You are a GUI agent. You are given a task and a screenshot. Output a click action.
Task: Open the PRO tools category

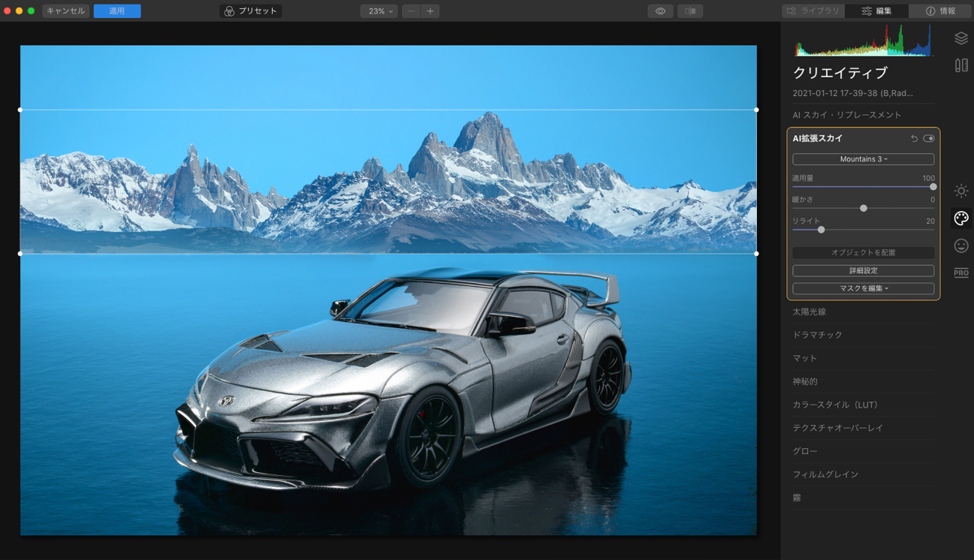click(x=961, y=272)
